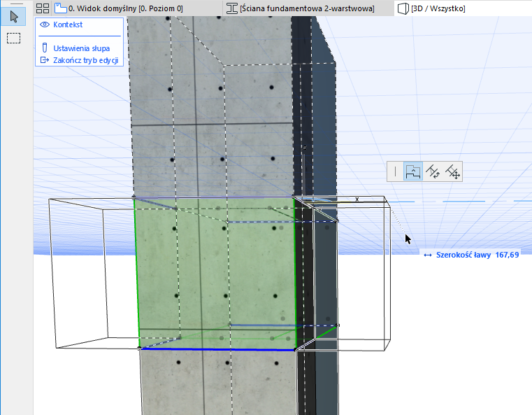532x415 pixels.
Task: Open the tab overview grid icon
Action: coord(43,8)
